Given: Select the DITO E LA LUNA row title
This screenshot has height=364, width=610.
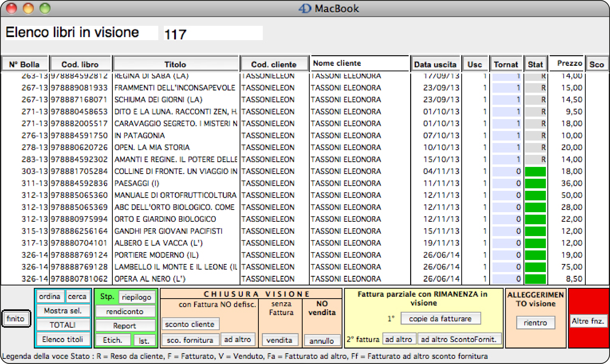Looking at the screenshot, I should 176,112.
